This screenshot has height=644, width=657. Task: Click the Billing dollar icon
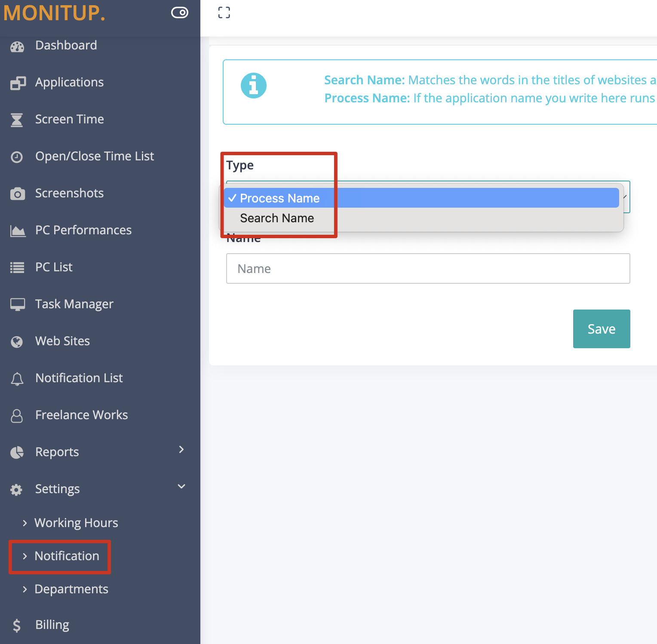coord(17,625)
